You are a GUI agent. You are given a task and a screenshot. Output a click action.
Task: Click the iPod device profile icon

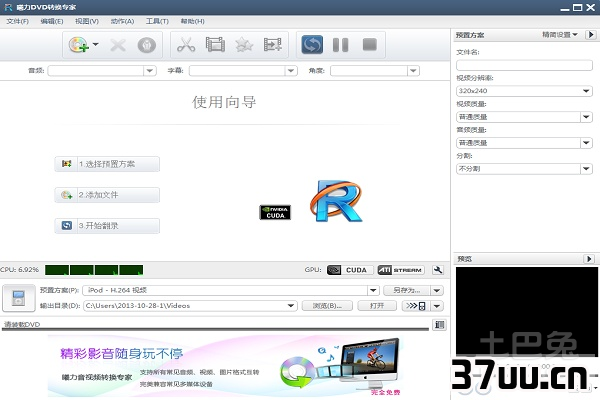pyautogui.click(x=18, y=298)
